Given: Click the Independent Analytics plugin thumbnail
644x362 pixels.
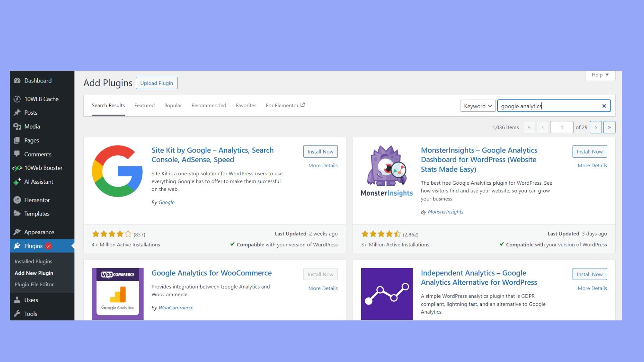Looking at the screenshot, I should pos(387,294).
